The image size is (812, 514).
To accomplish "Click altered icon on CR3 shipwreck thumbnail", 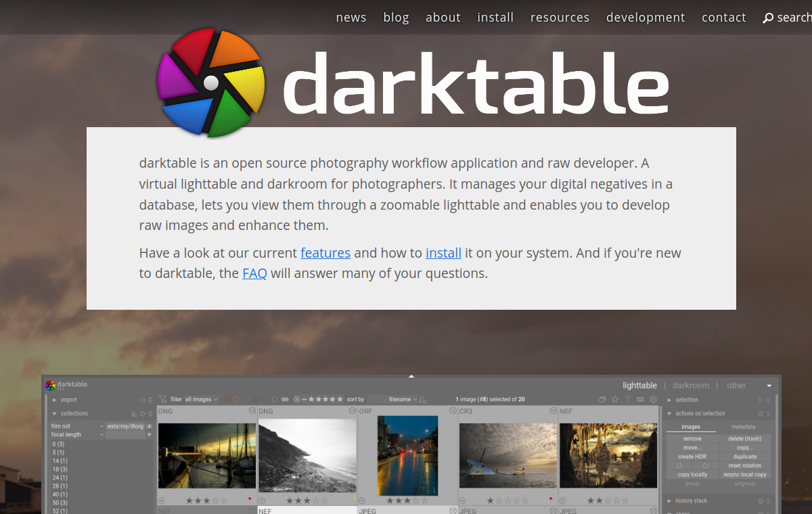I will pyautogui.click(x=554, y=411).
